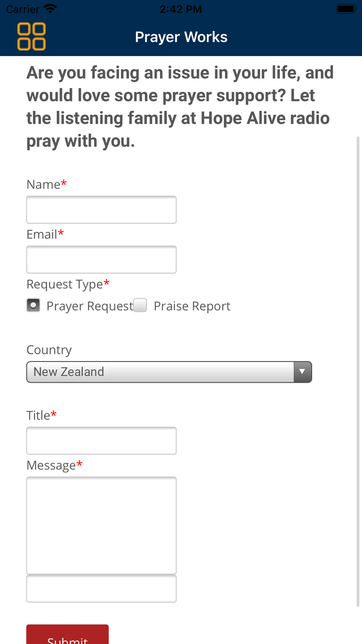The image size is (362, 644).
Task: Click the page scrollbar on right
Action: (358, 371)
